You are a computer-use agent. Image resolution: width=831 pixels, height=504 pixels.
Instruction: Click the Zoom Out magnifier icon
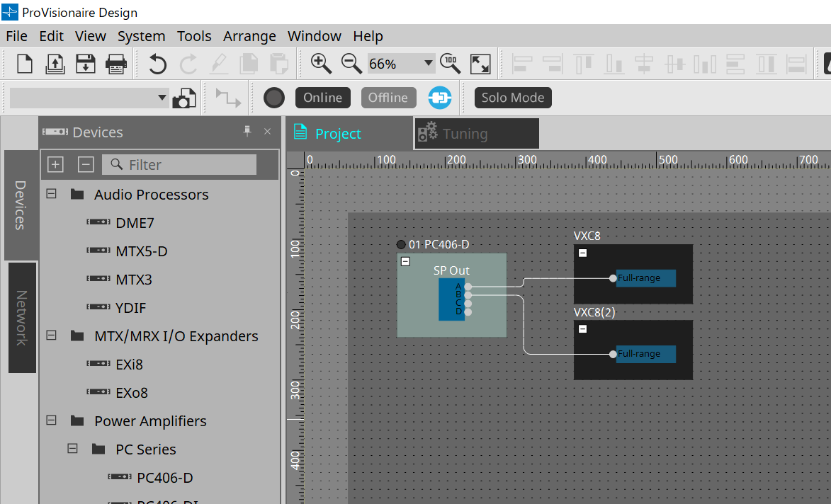(x=351, y=64)
